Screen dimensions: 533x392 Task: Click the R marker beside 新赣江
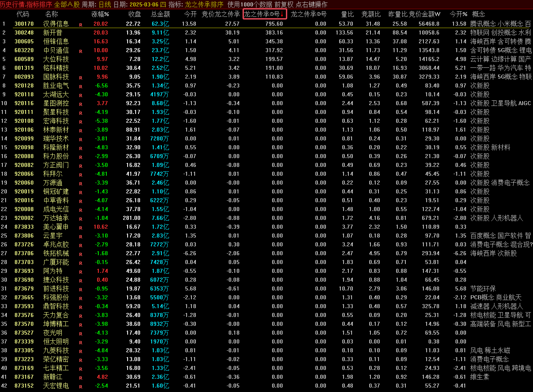coord(81,378)
